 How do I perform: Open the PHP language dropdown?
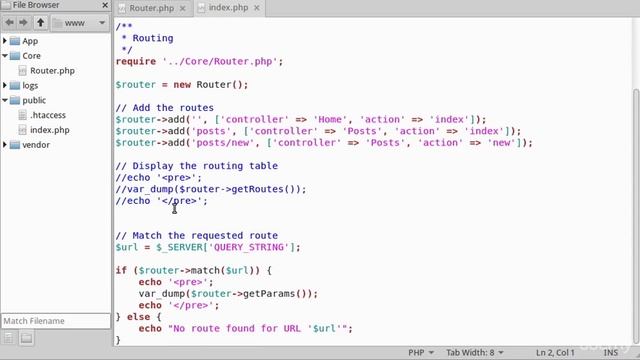point(421,352)
